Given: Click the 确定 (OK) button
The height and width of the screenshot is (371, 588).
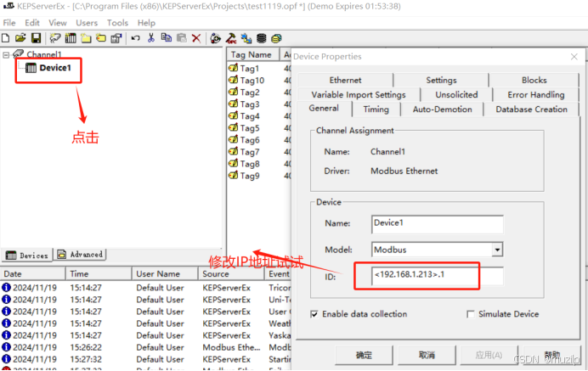Looking at the screenshot, I should click(x=364, y=355).
